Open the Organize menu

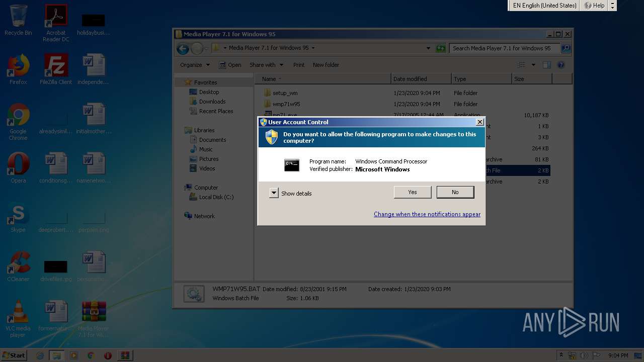pos(195,65)
